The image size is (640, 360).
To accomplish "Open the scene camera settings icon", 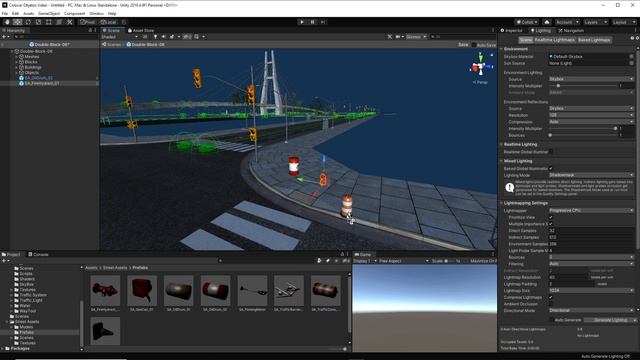I will (399, 37).
